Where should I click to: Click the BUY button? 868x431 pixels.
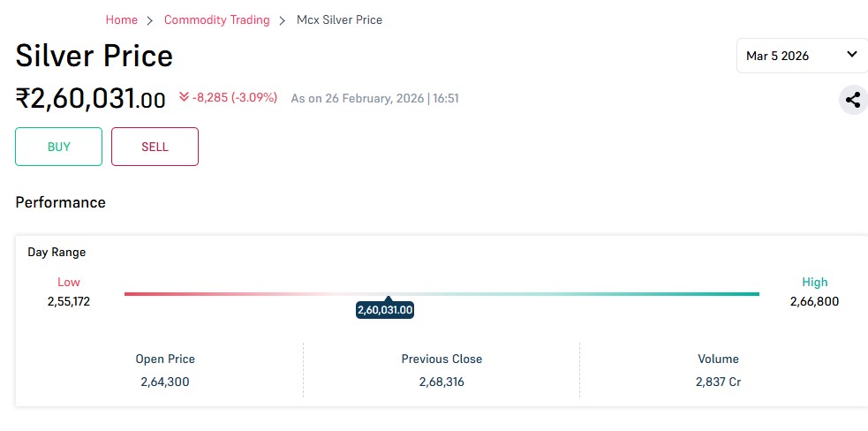(58, 147)
